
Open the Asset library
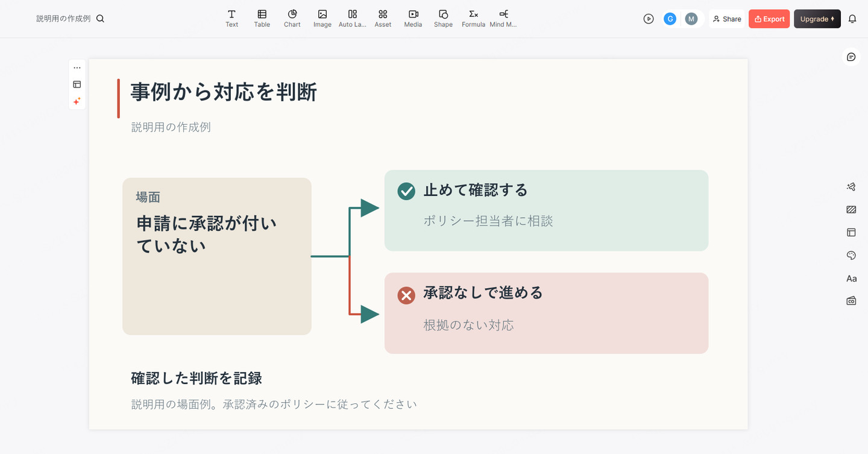[383, 19]
